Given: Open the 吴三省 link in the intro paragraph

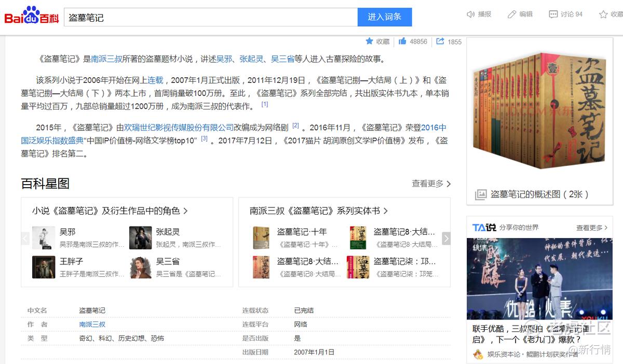Looking at the screenshot, I should 282,59.
